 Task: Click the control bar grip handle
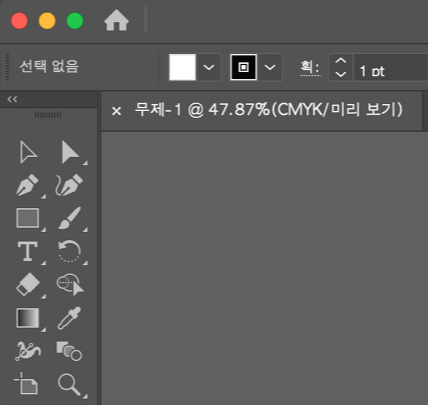(x=7, y=67)
